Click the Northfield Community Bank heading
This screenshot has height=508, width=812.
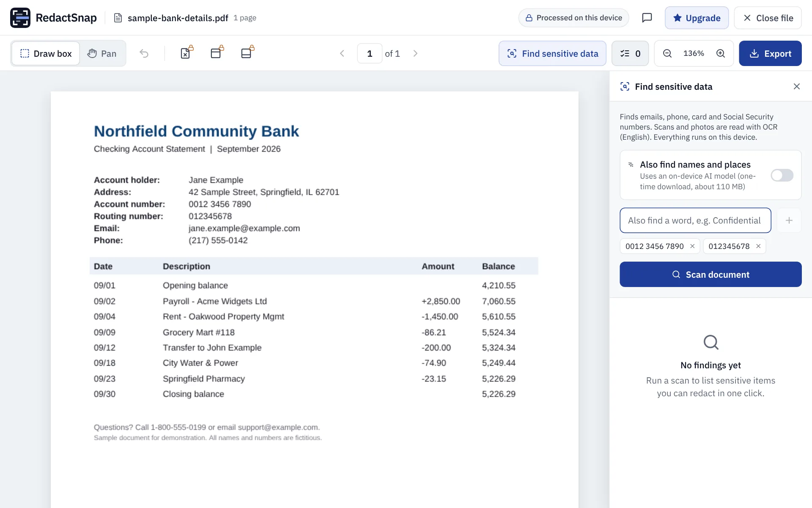point(196,131)
